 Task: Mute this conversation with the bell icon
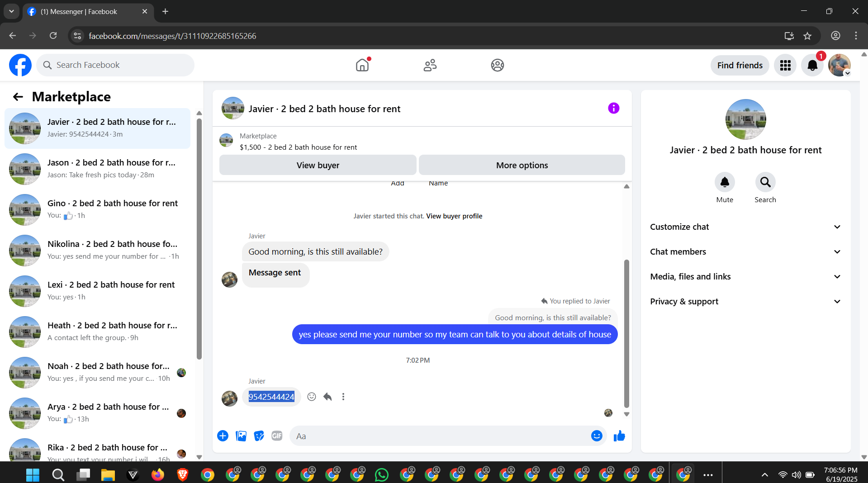point(725,182)
